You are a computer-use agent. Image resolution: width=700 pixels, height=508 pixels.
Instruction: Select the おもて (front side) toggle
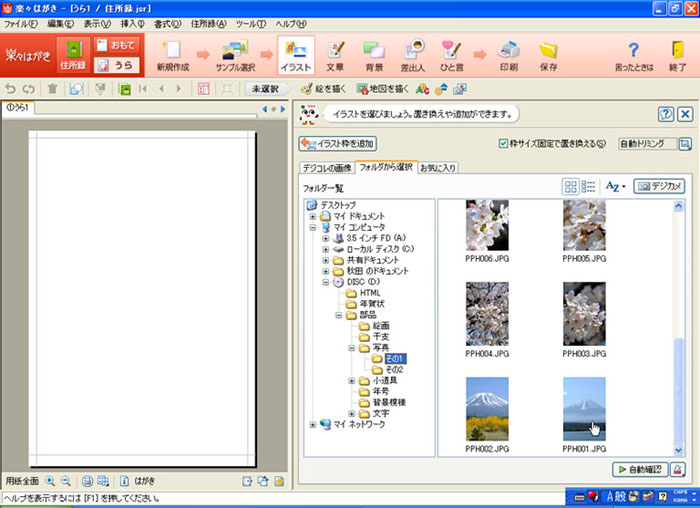116,46
